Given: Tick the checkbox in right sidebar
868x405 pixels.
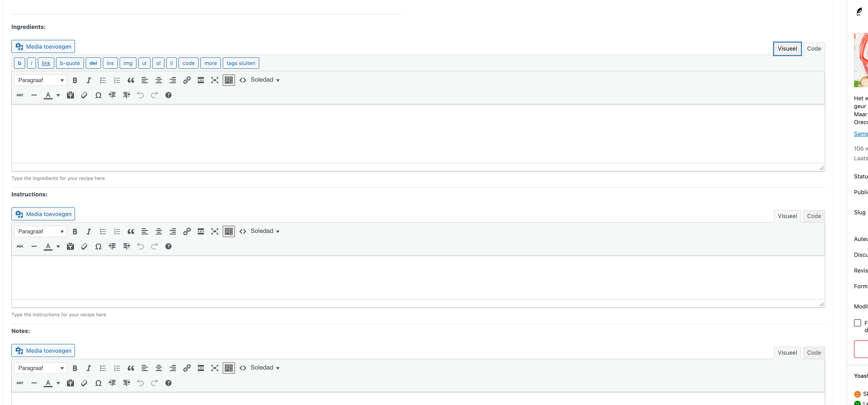Looking at the screenshot, I should pos(857,323).
